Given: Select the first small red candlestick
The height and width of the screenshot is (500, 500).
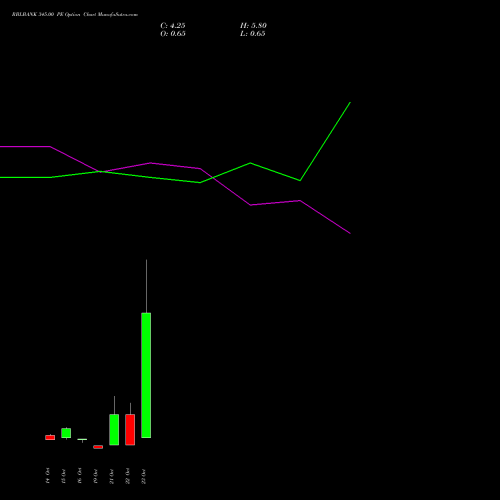Looking at the screenshot, I should (x=50, y=437).
